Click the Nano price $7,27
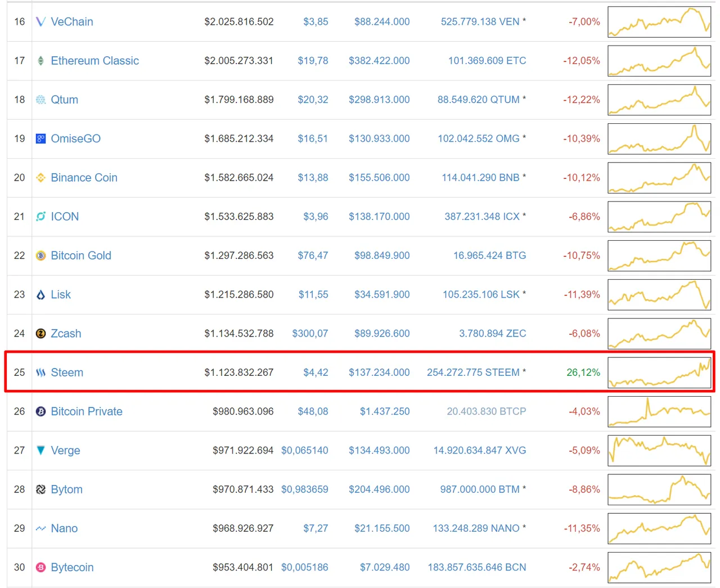The height and width of the screenshot is (588, 720). pyautogui.click(x=316, y=528)
